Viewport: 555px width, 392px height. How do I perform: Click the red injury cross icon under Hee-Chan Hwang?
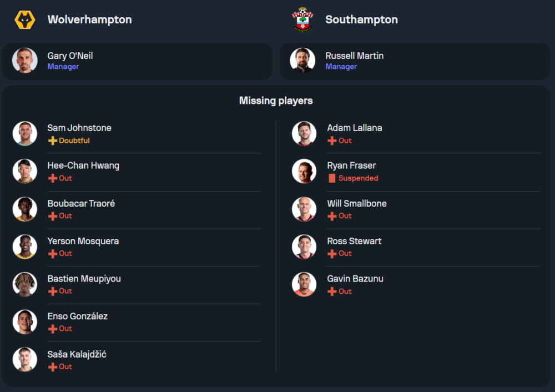(x=53, y=178)
